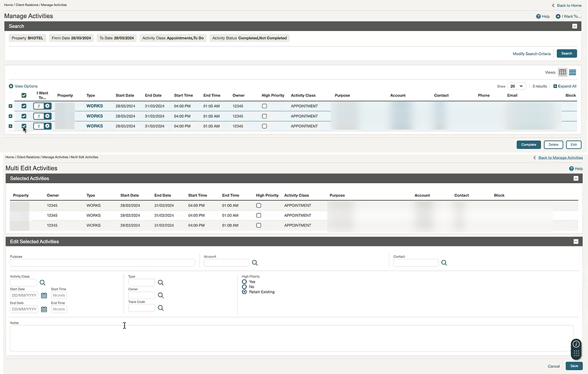Open the I Want To menu
This screenshot has width=588, height=374.
tap(568, 16)
